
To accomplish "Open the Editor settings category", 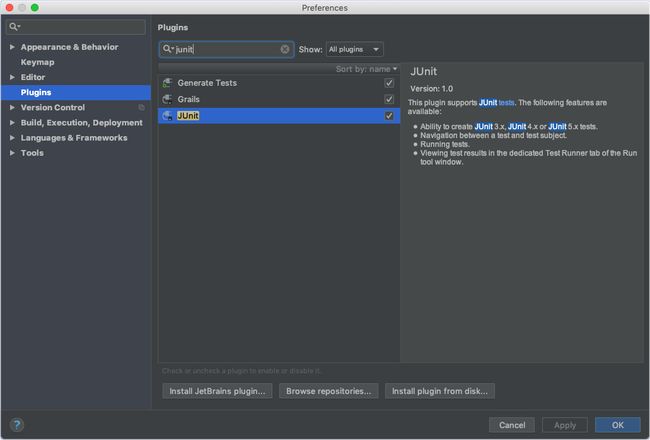I will click(33, 77).
